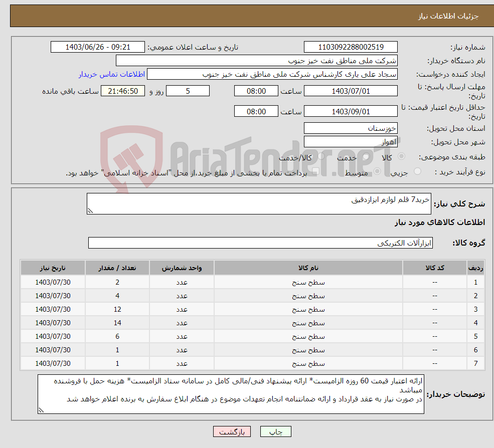Click the remaining time field 21:46:50
The width and height of the screenshot is (494, 448).
[123, 91]
